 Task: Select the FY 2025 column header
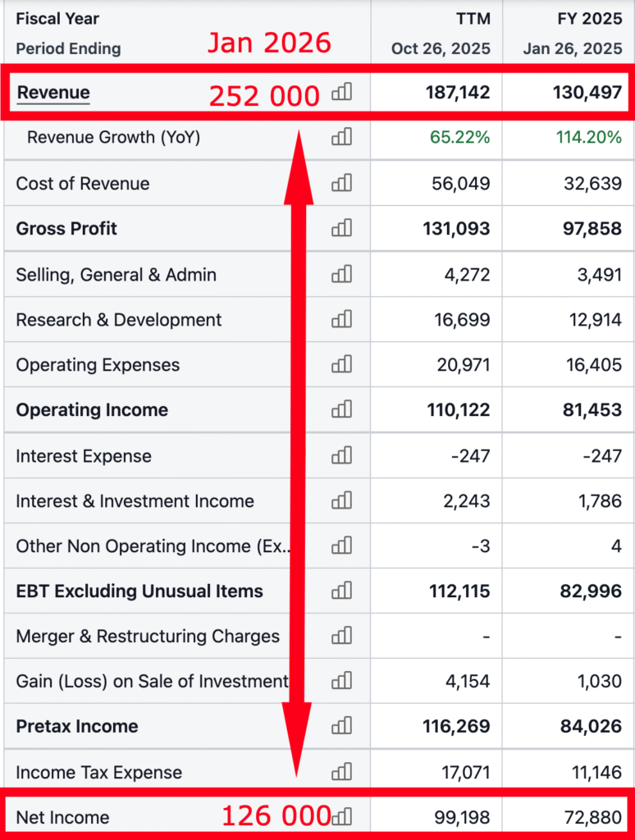[x=589, y=19]
